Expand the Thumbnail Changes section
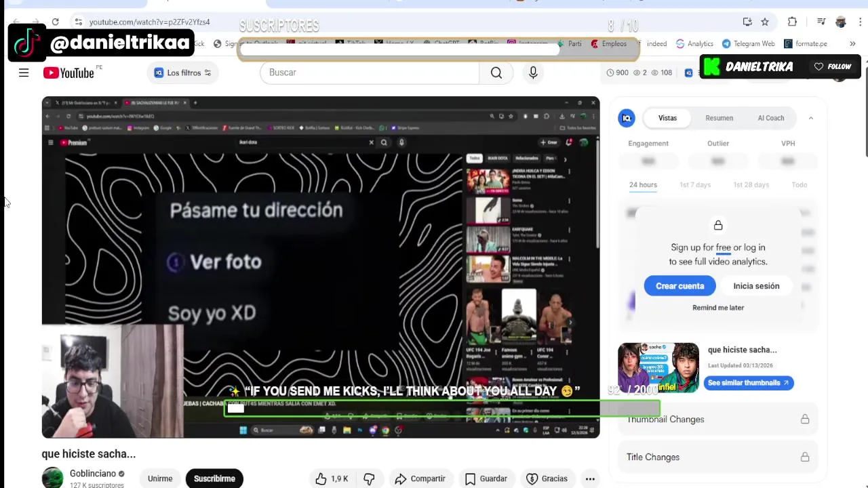This screenshot has width=868, height=488. (718, 420)
